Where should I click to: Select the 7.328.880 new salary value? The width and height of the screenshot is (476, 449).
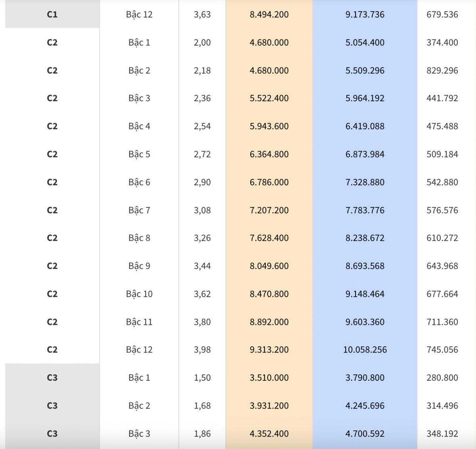click(365, 182)
